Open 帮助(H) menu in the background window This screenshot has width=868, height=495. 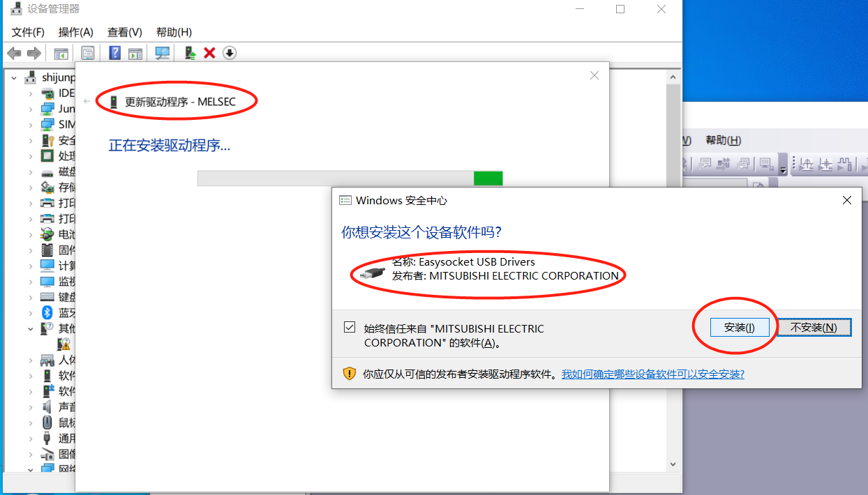(724, 140)
